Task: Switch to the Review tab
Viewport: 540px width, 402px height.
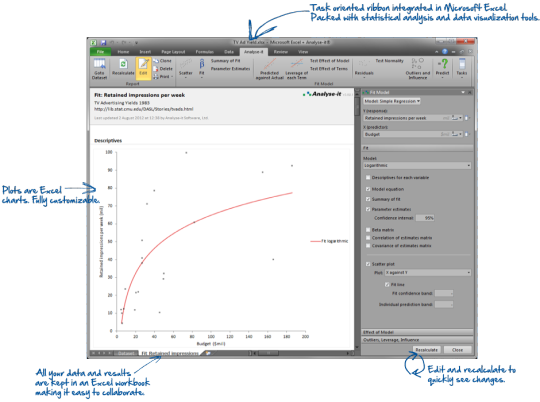Action: coord(281,52)
